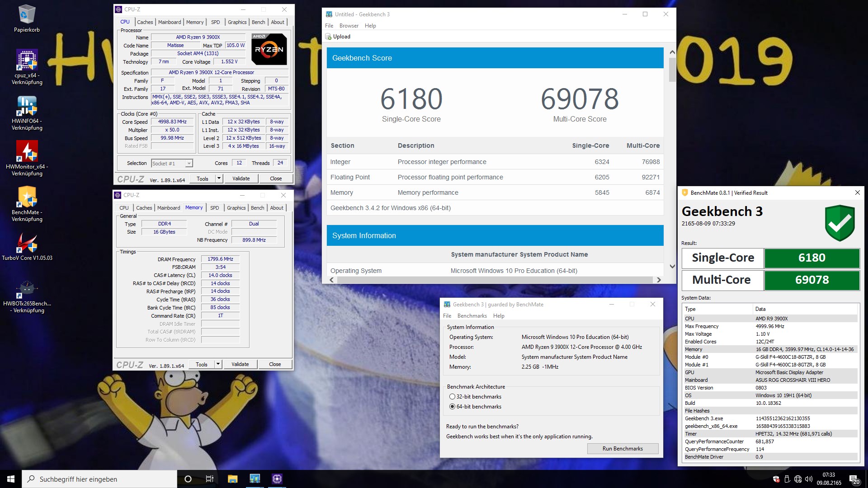Click Validate in the upper CPU-Z window

241,178
